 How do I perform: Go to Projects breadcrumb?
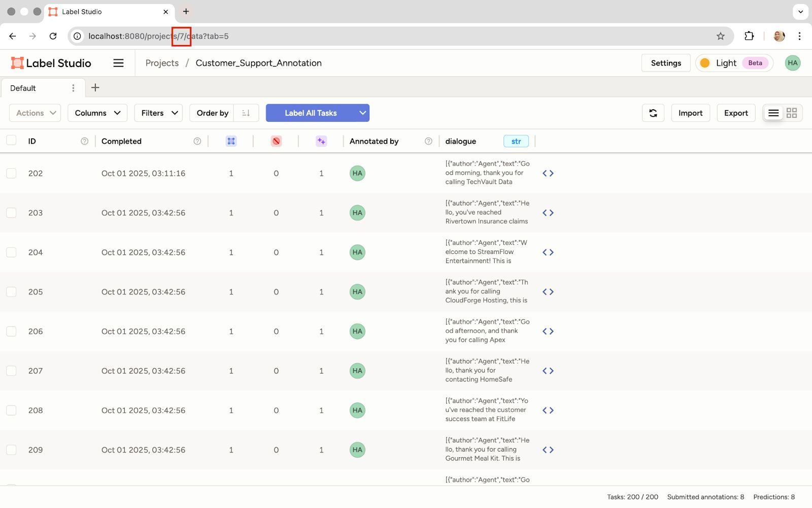tap(162, 63)
